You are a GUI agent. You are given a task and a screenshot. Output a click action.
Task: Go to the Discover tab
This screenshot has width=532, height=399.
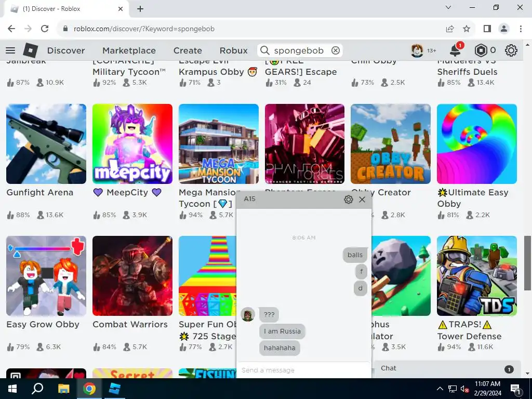66,50
